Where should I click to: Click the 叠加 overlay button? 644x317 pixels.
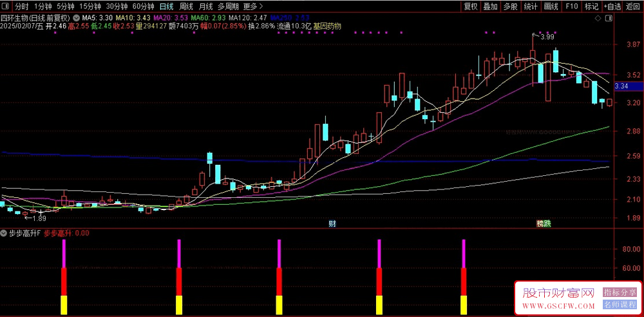tap(490, 6)
